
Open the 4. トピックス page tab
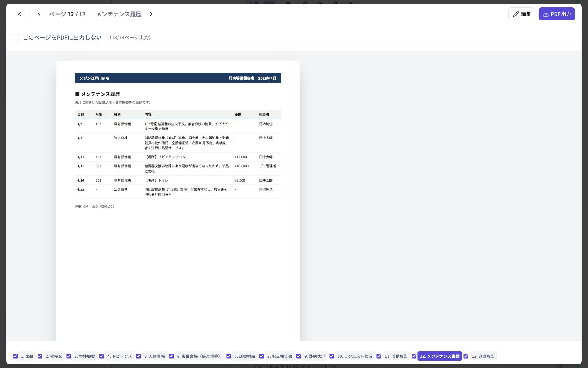pos(120,356)
